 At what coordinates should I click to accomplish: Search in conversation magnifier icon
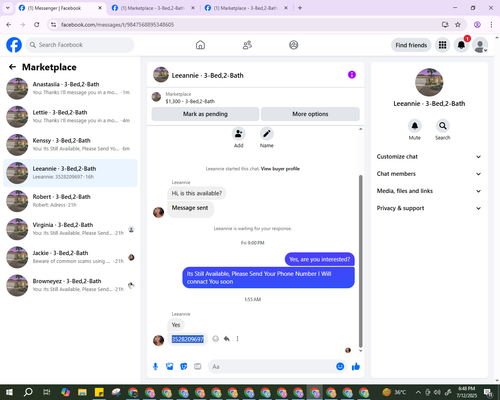[443, 126]
